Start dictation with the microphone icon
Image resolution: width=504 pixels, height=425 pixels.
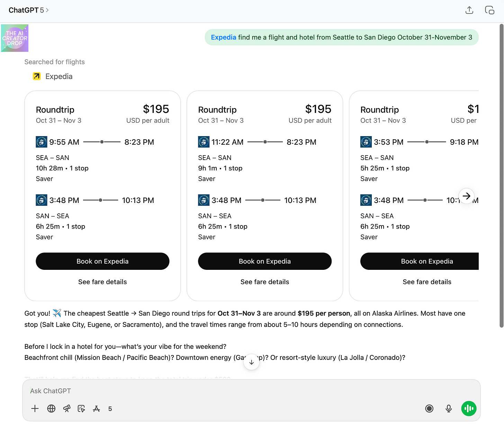(449, 409)
